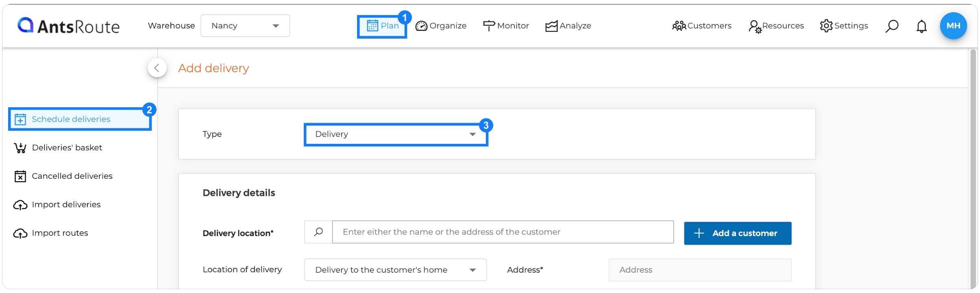
Task: Open the Warehouse Nancy dropdown
Action: (245, 26)
